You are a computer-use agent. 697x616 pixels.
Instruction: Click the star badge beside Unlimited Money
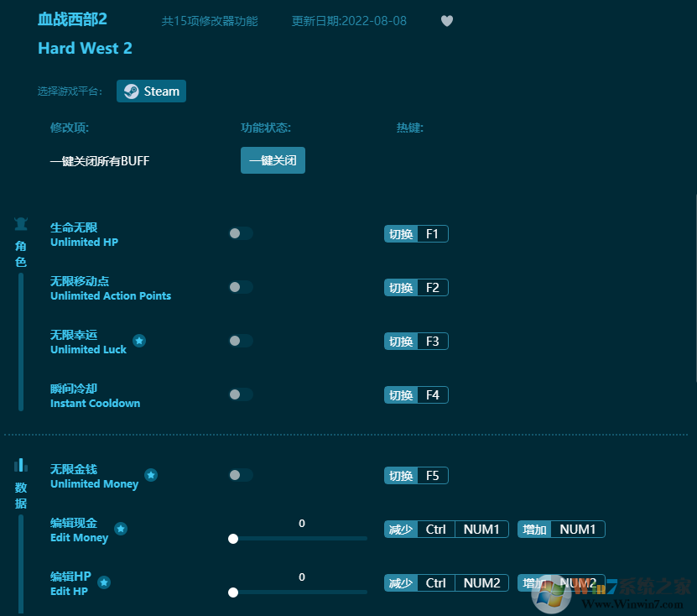(151, 475)
